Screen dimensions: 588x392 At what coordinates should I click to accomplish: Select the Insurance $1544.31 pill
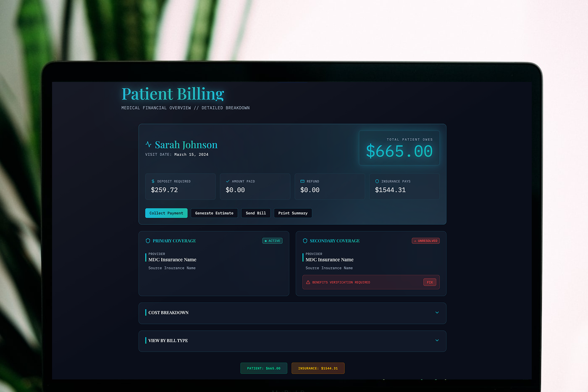point(318,368)
